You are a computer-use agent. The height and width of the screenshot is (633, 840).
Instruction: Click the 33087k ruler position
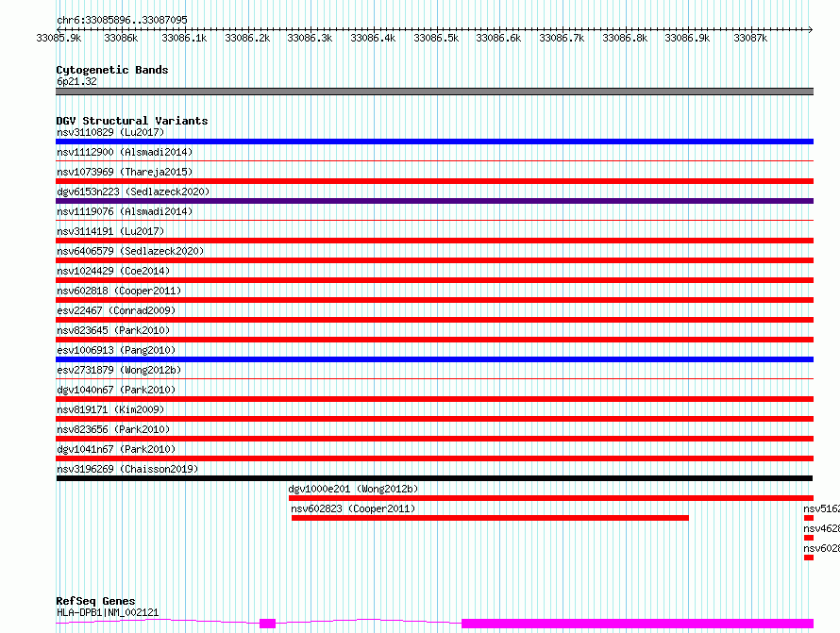[750, 38]
